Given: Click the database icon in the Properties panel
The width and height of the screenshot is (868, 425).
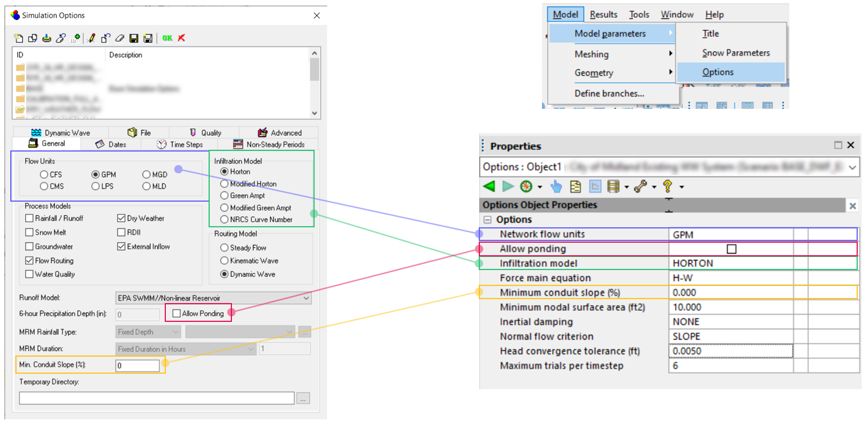Looking at the screenshot, I should point(613,186).
